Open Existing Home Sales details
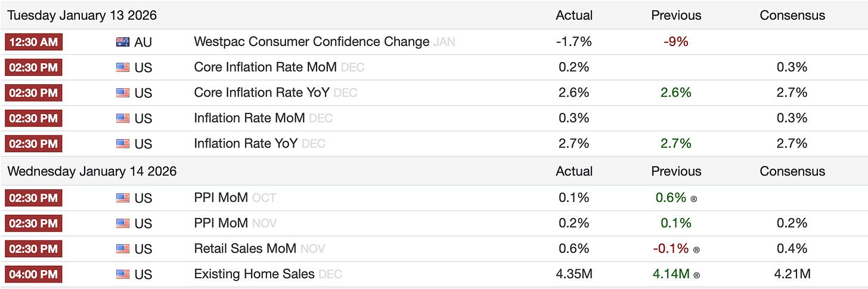868x289 pixels. pyautogui.click(x=254, y=274)
